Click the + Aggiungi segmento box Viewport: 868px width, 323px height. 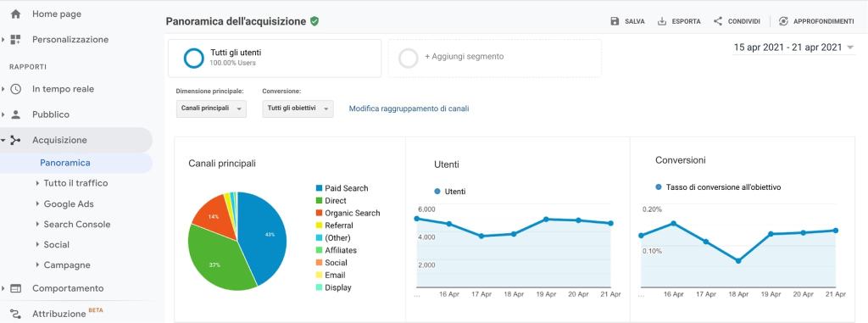(495, 58)
